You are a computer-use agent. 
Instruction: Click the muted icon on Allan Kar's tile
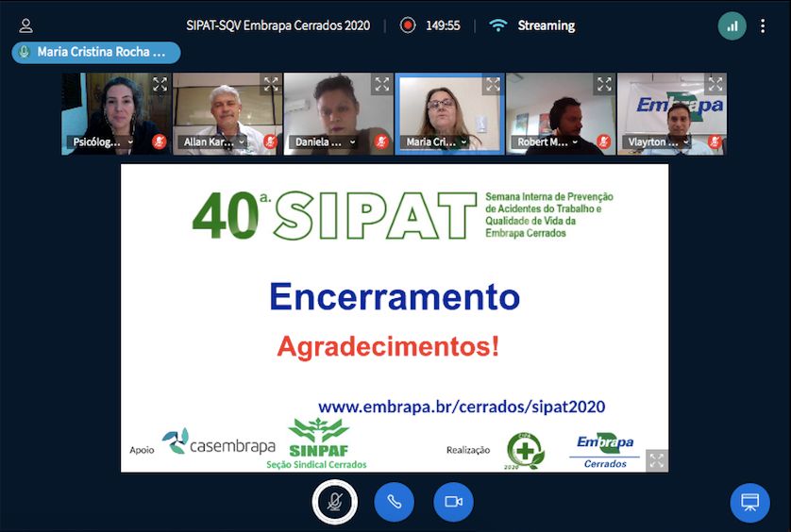(x=270, y=142)
